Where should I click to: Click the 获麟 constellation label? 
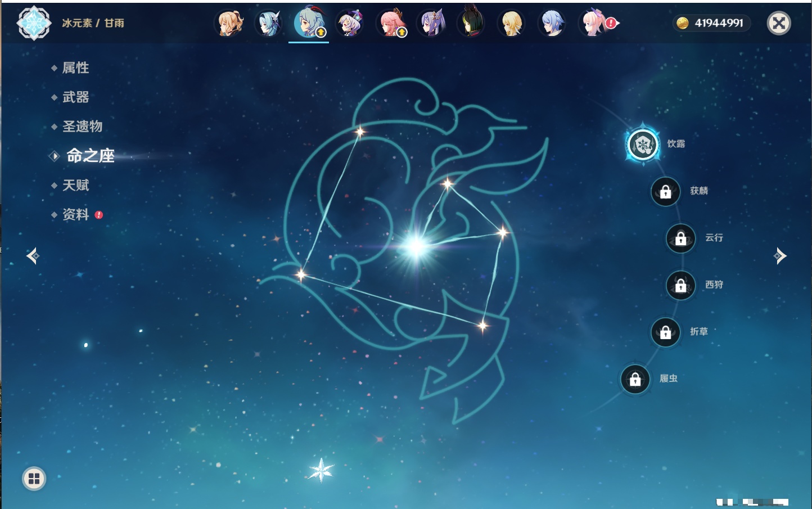pyautogui.click(x=699, y=191)
